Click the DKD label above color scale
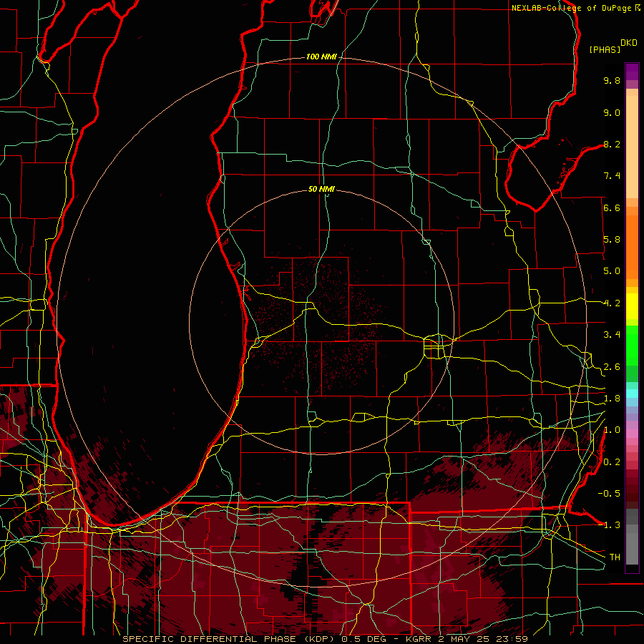Image resolution: width=644 pixels, height=644 pixels. pos(629,43)
